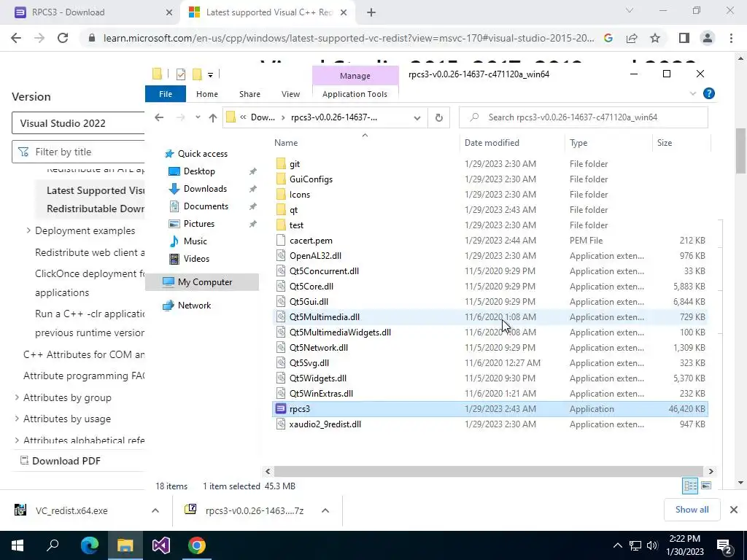Click the Chrome Share page icon

[632, 38]
